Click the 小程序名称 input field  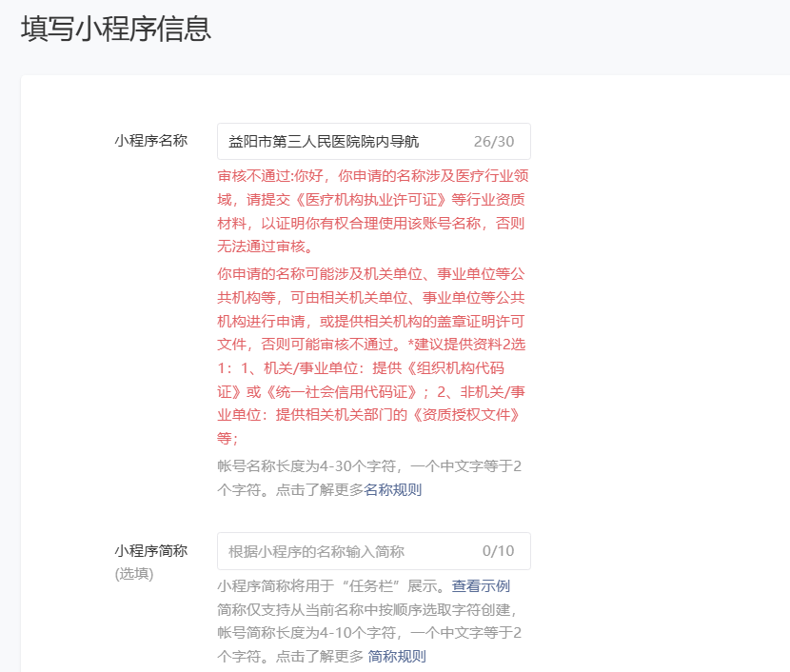pyautogui.click(x=374, y=142)
